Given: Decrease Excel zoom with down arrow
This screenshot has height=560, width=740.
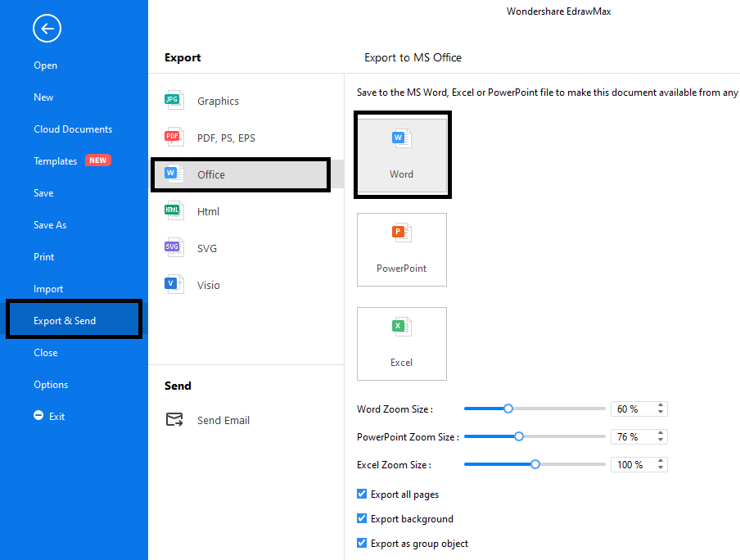Looking at the screenshot, I should [661, 468].
